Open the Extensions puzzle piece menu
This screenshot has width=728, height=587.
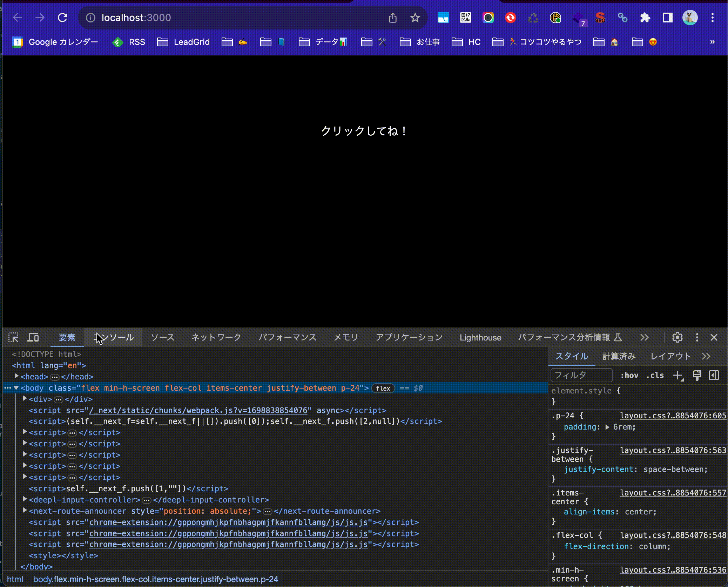pos(645,18)
